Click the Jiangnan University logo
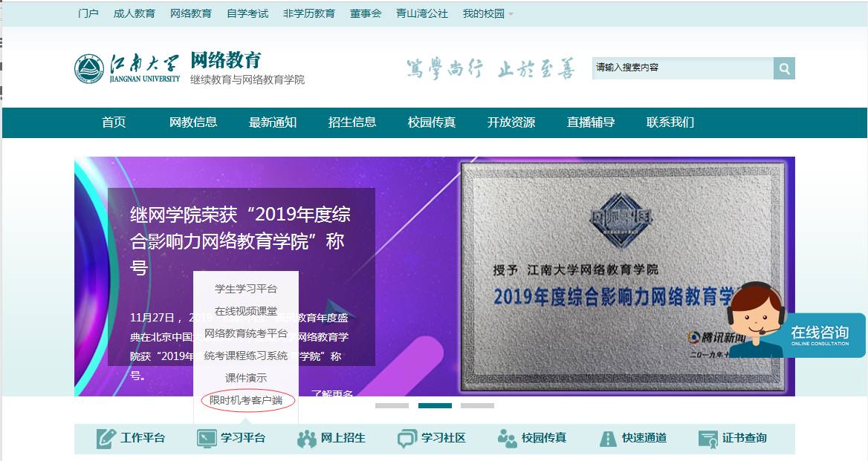 89,69
